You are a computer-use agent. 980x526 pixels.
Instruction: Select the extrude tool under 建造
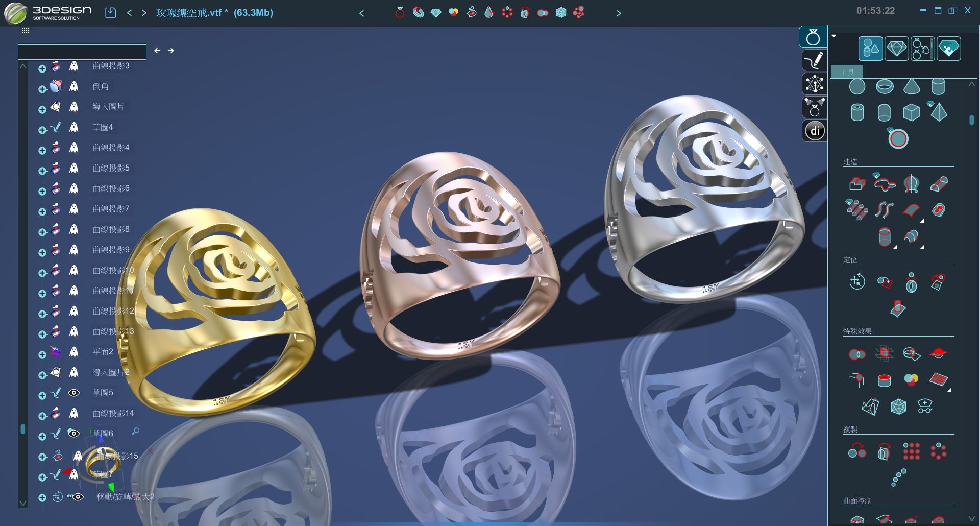(857, 184)
